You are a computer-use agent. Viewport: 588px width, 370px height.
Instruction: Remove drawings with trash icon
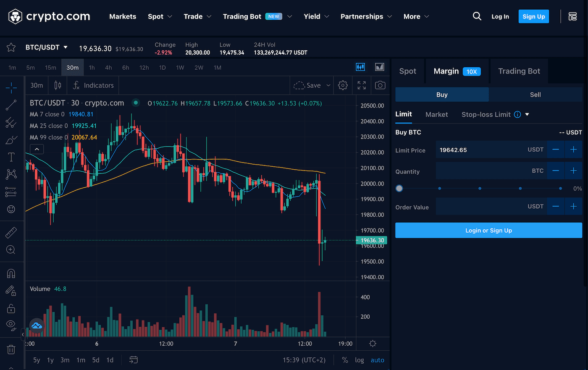[x=11, y=349]
